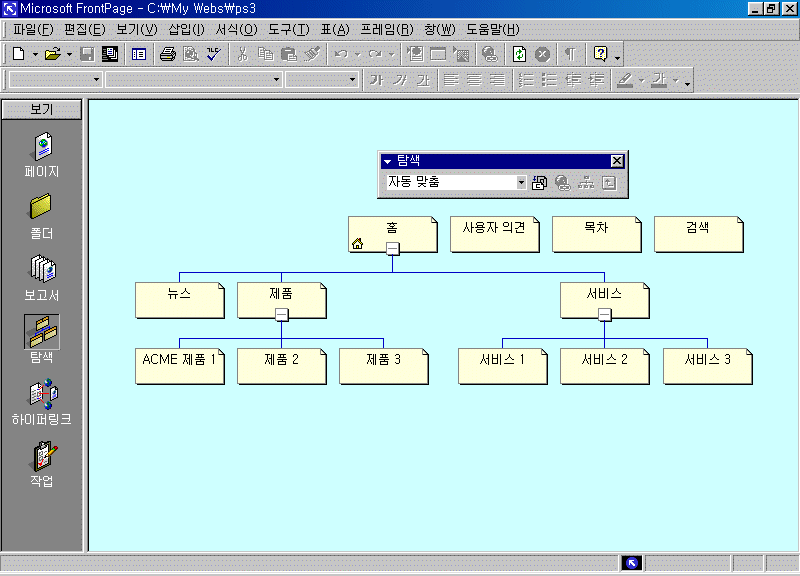Run the spelling check icon
The height and width of the screenshot is (576, 800).
point(214,54)
